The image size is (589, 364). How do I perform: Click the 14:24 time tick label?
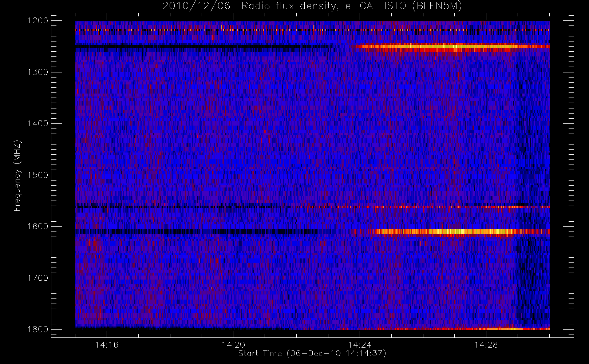360,345
